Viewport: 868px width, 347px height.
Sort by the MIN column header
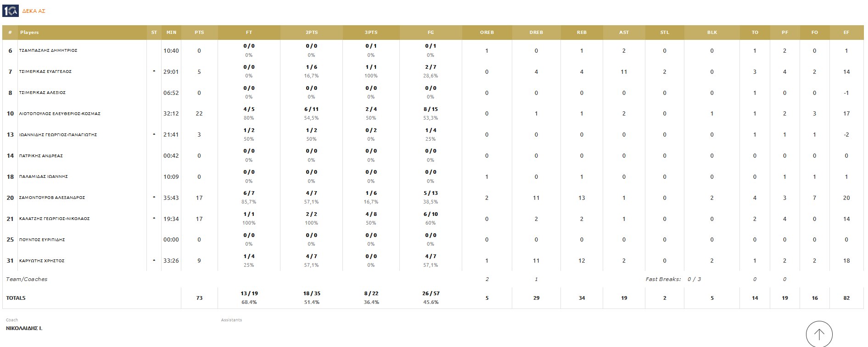click(x=171, y=33)
